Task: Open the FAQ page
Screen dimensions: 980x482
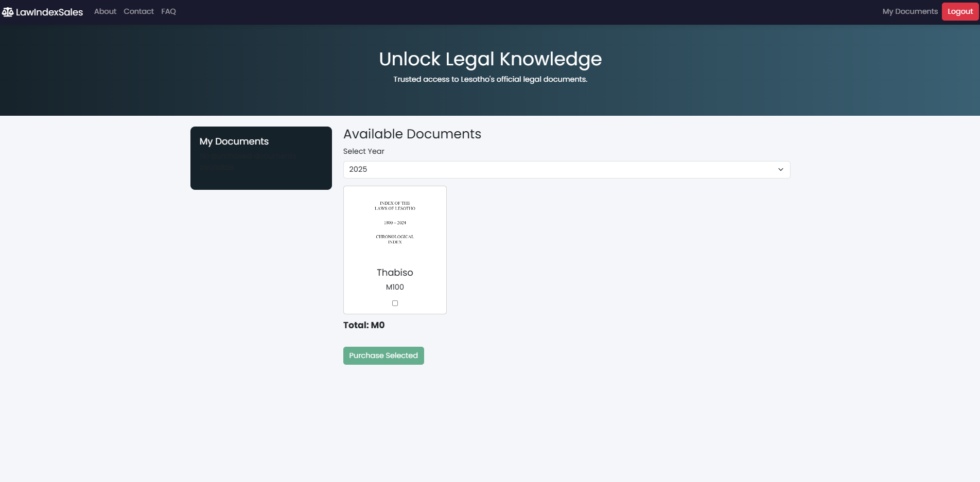Action: pos(168,11)
